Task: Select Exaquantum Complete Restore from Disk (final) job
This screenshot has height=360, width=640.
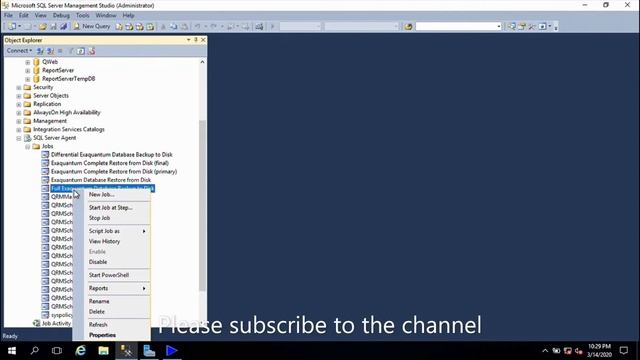Action: (110, 163)
